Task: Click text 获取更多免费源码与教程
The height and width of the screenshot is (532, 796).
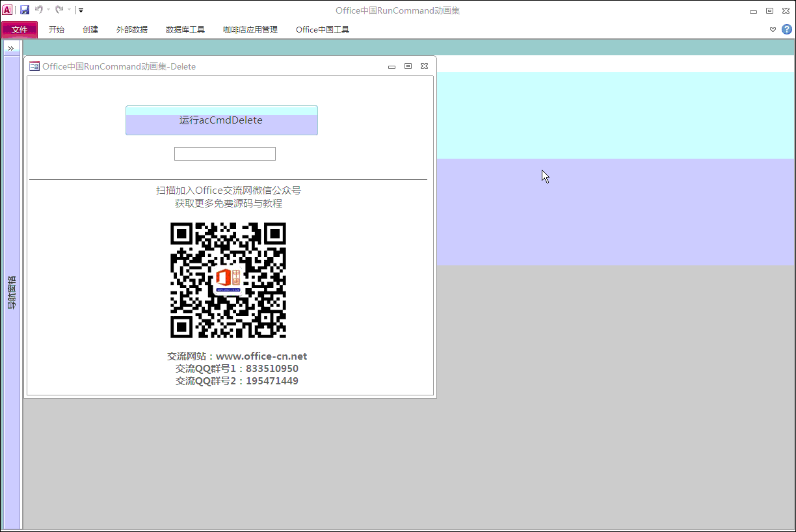Action: [228, 203]
